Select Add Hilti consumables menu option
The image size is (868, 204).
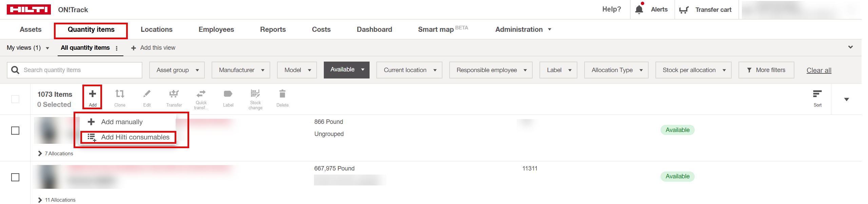tap(135, 137)
